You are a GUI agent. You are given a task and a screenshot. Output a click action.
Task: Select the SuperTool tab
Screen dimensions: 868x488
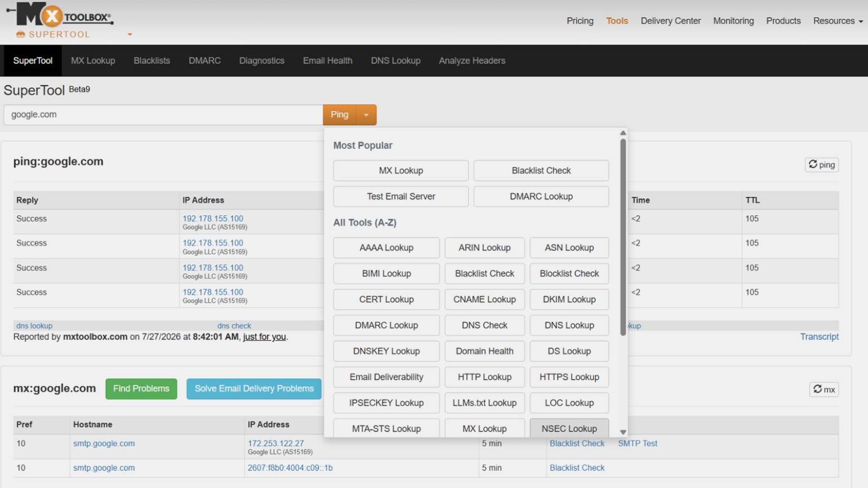pyautogui.click(x=33, y=61)
